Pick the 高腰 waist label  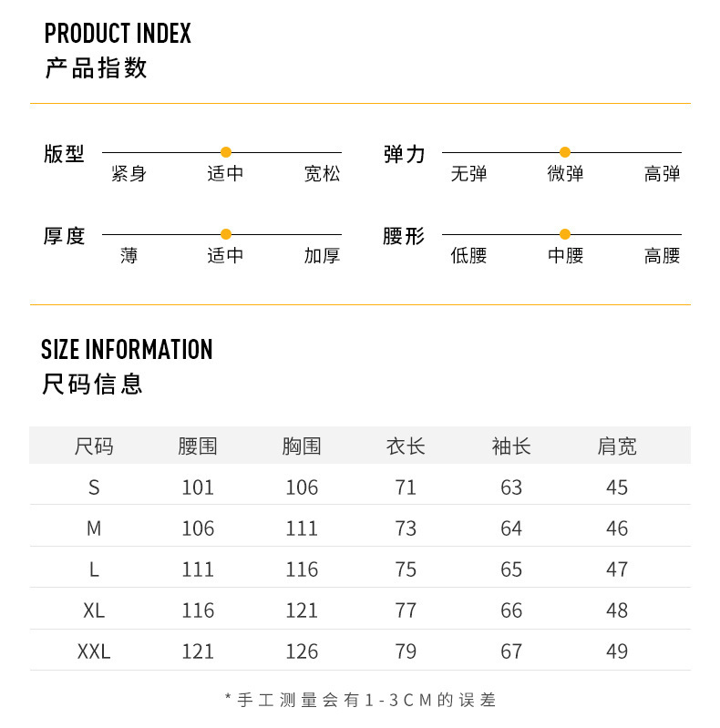point(662,256)
